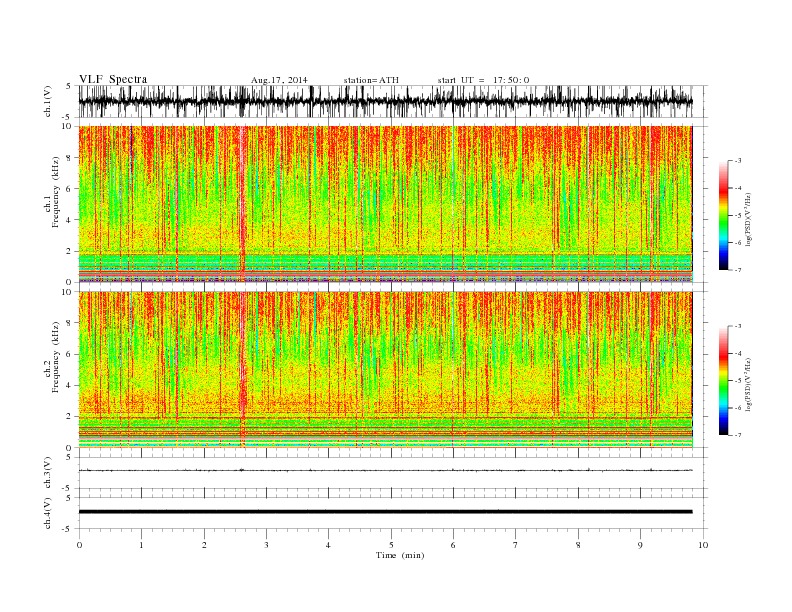The width and height of the screenshot is (792, 612).
Task: Click inside the ch.2 spectrogram panel
Action: [385, 370]
